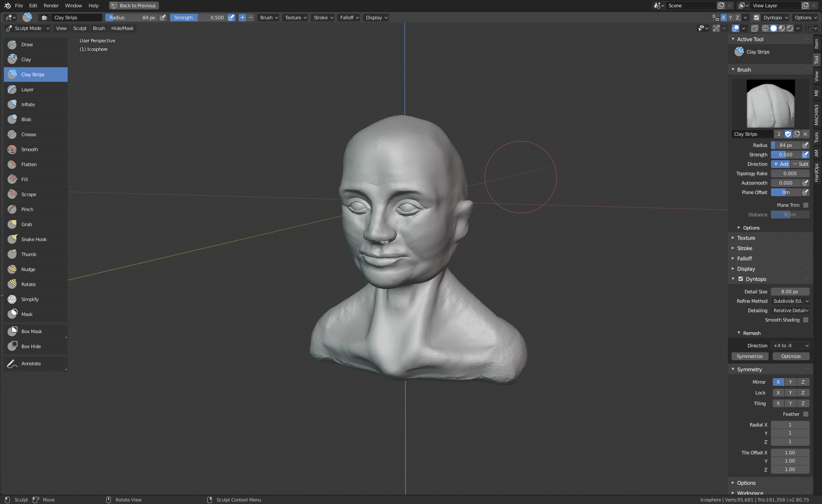Image resolution: width=822 pixels, height=504 pixels.
Task: Select the Inflate brush icon
Action: point(12,104)
